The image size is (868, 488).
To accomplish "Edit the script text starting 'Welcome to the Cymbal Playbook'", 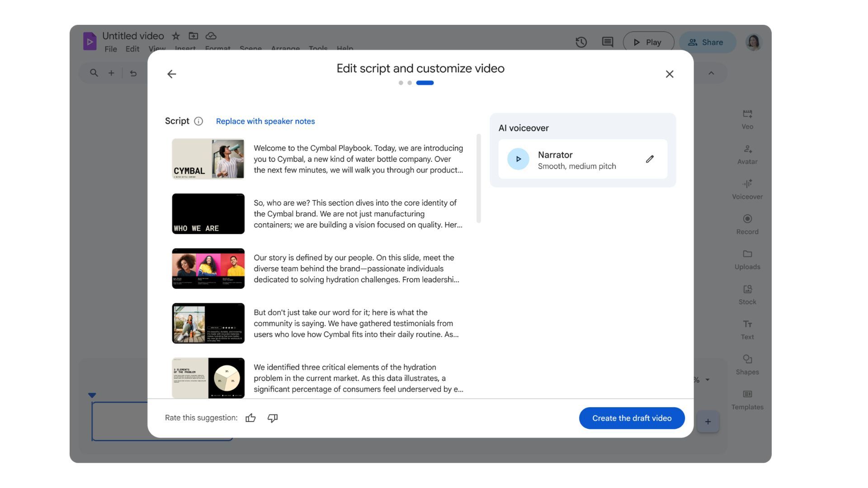I will coord(358,159).
